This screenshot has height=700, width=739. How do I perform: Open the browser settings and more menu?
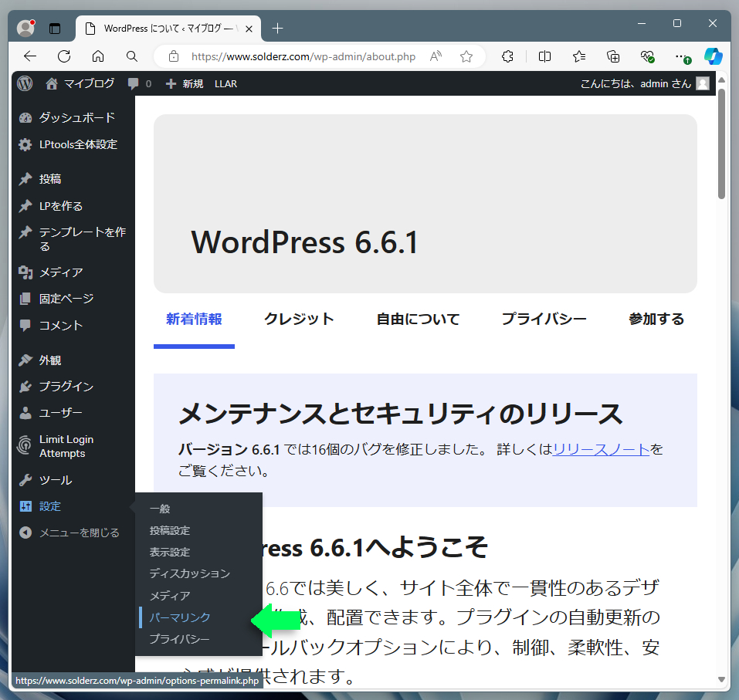tap(682, 57)
